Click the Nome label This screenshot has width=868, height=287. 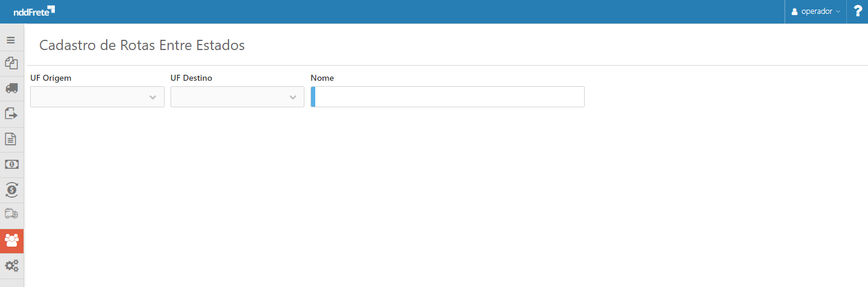(322, 78)
